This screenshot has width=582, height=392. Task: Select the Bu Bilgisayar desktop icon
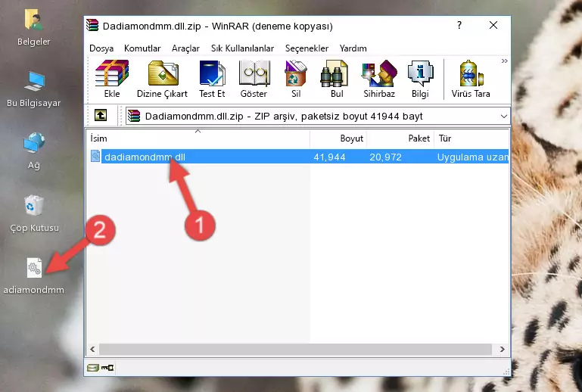click(x=34, y=89)
